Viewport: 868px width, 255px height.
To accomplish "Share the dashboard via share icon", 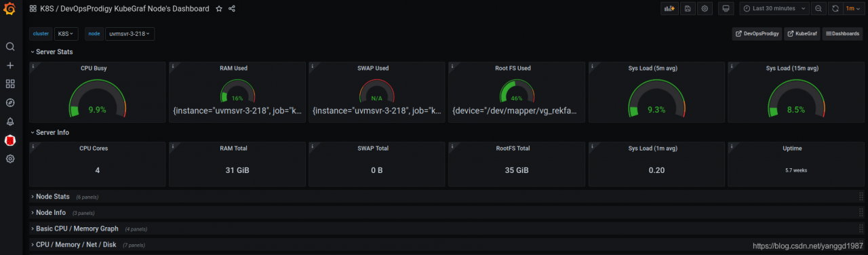I will point(232,9).
